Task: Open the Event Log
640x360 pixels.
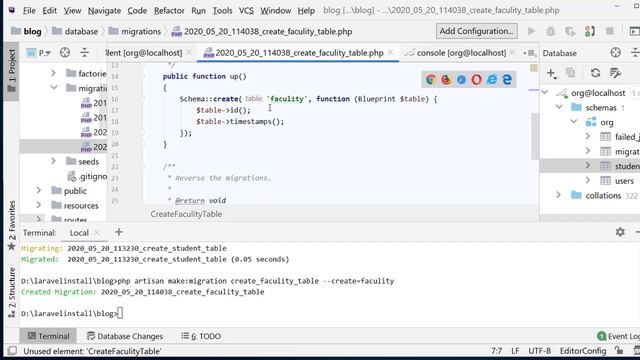Action: (x=618, y=336)
